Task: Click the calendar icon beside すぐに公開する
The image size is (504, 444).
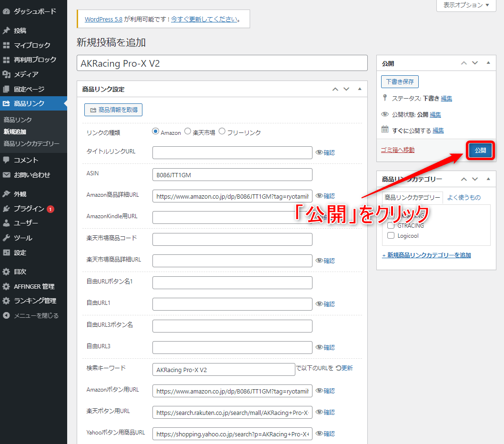Action: tap(385, 130)
